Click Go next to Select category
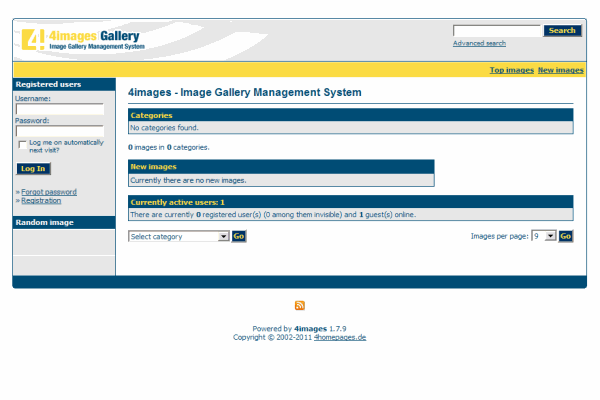600x400 pixels. [x=238, y=237]
